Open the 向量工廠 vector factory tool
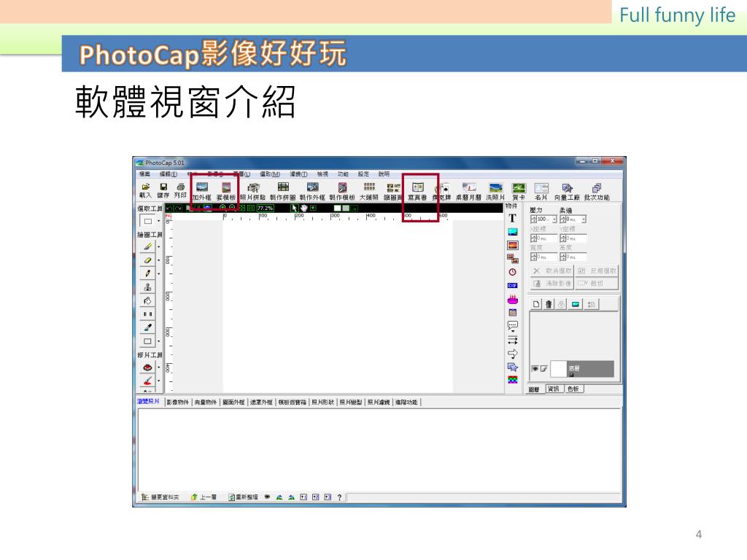The height and width of the screenshot is (560, 747). (x=567, y=192)
